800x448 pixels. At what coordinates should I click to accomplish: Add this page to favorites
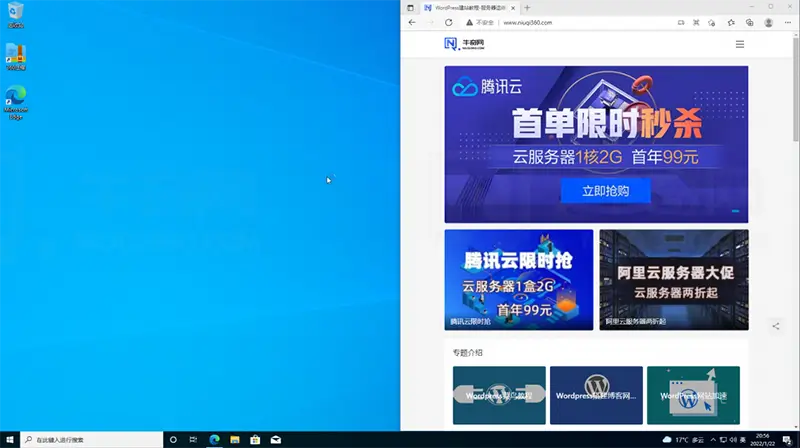pyautogui.click(x=712, y=22)
